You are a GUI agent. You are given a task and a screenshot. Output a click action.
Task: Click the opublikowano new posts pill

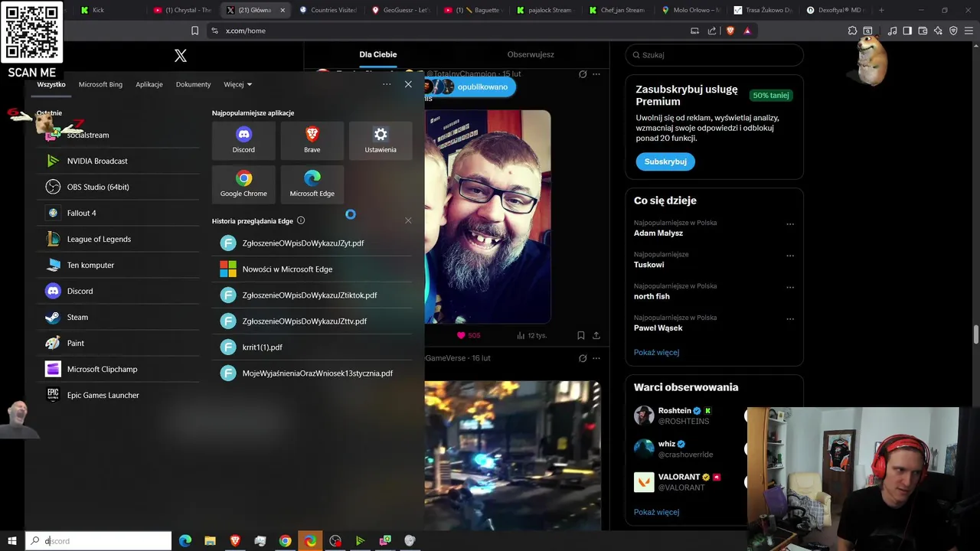click(x=469, y=86)
